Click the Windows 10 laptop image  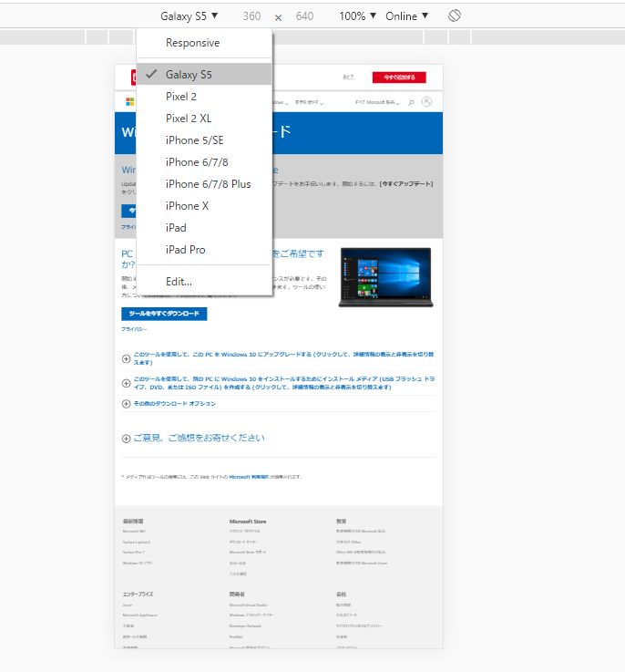point(386,277)
